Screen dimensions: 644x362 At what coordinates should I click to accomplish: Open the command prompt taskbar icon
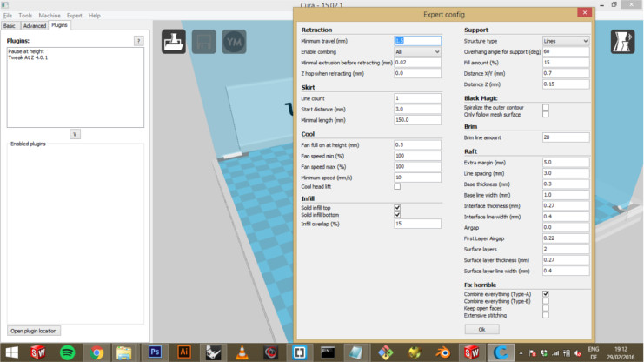click(328, 352)
